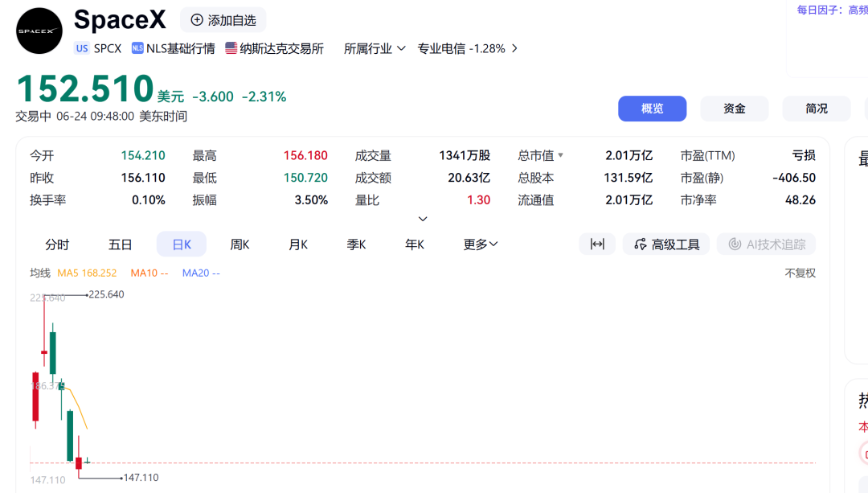The width and height of the screenshot is (868, 493).
Task: Select the 分时 chart tab
Action: (x=57, y=244)
